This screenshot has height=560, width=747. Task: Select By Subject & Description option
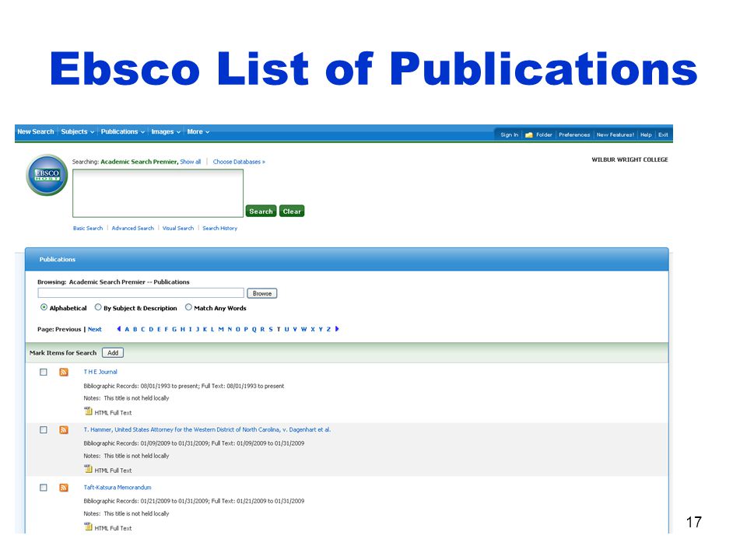98,308
